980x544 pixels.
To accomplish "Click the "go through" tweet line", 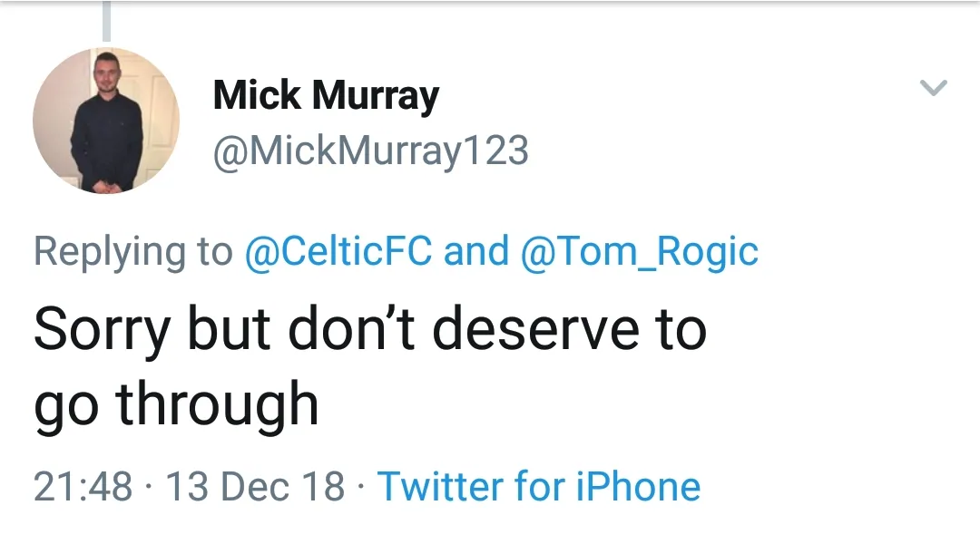I will point(176,404).
